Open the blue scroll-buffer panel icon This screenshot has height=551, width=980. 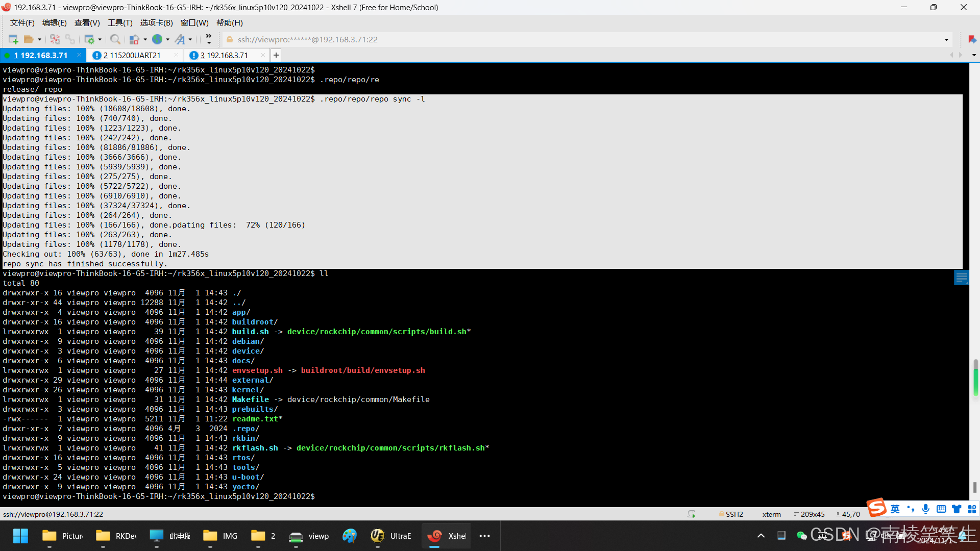(961, 278)
